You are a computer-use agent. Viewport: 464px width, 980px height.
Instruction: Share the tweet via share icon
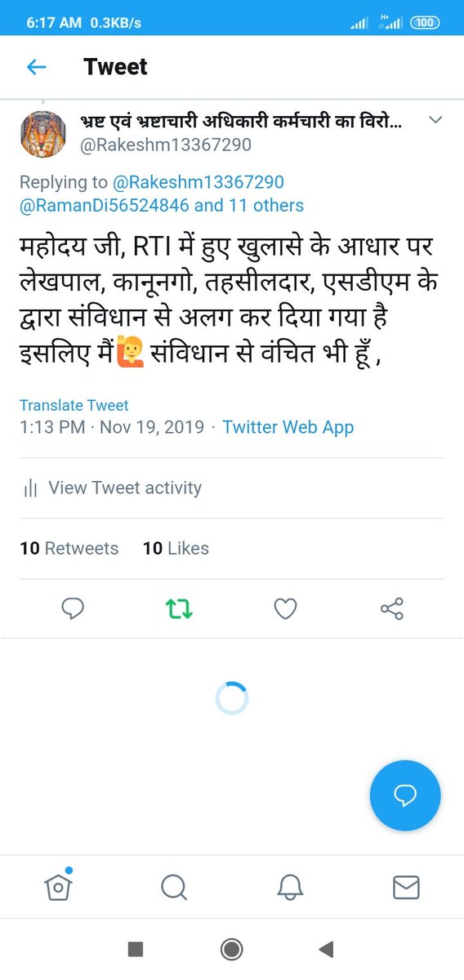coord(392,608)
